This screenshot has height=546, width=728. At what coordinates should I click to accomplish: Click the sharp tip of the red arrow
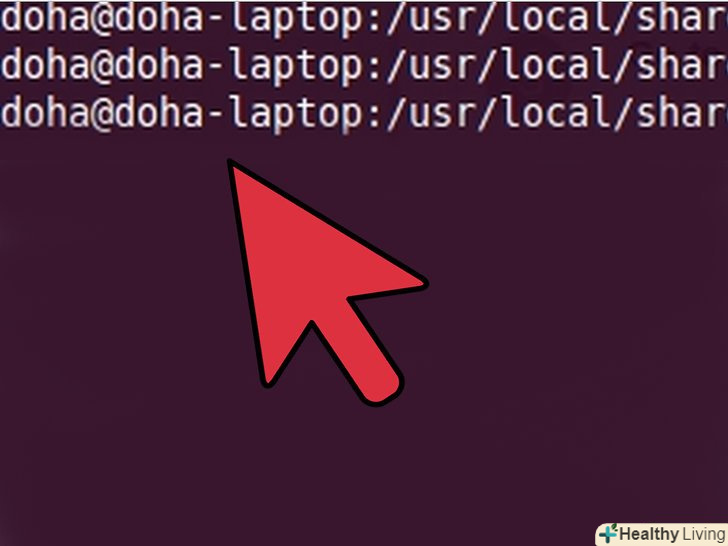click(x=231, y=163)
